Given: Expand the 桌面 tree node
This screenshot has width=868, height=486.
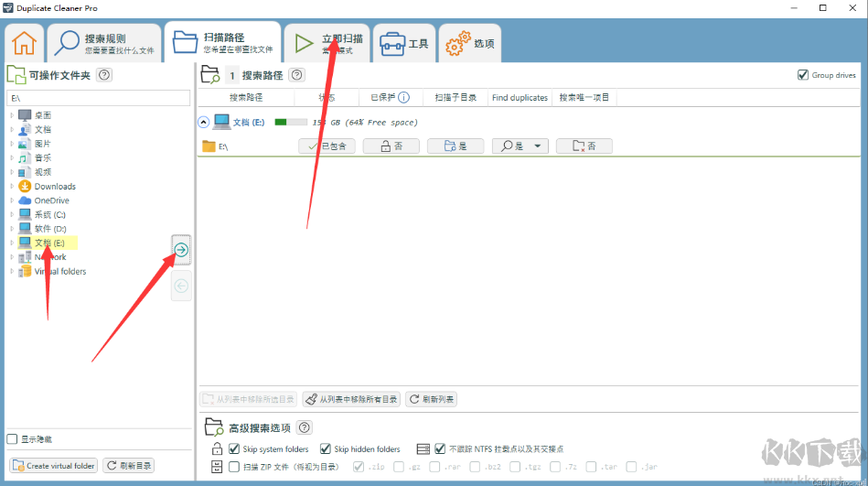Looking at the screenshot, I should point(12,115).
